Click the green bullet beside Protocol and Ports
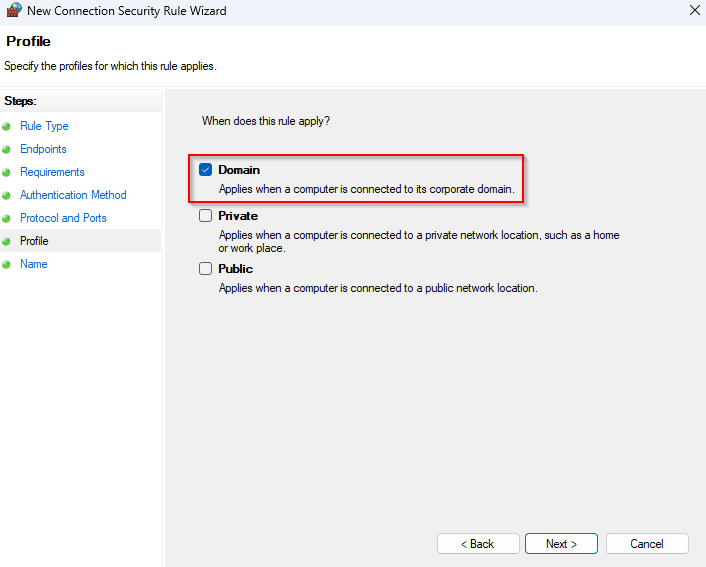706x567 pixels. (7, 219)
